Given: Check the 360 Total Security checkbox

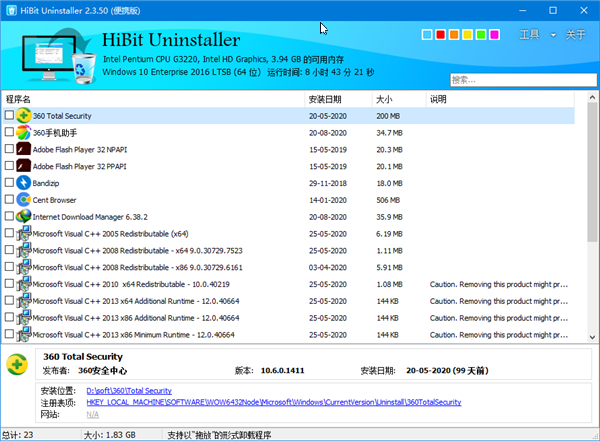Looking at the screenshot, I should [9, 115].
